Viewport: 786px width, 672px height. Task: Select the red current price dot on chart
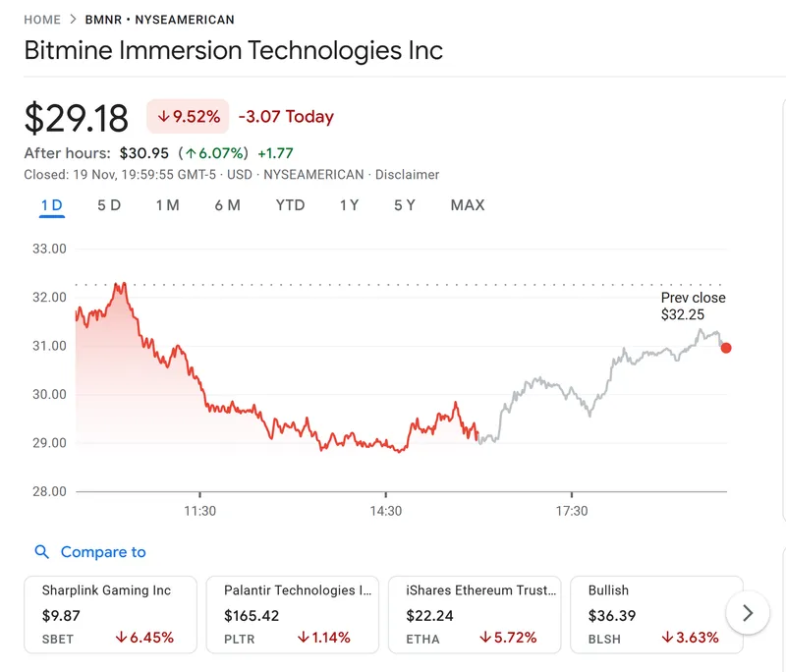tap(726, 348)
